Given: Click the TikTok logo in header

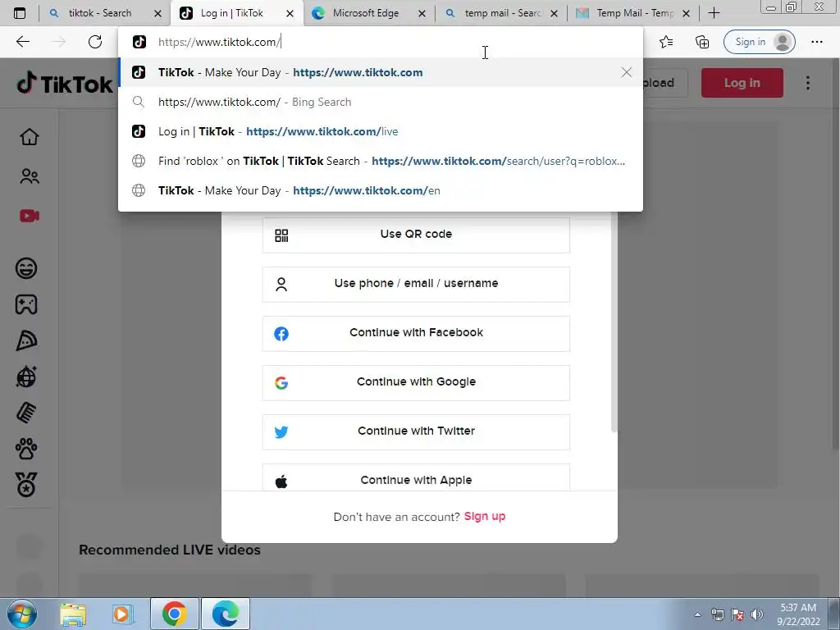Looking at the screenshot, I should [65, 83].
